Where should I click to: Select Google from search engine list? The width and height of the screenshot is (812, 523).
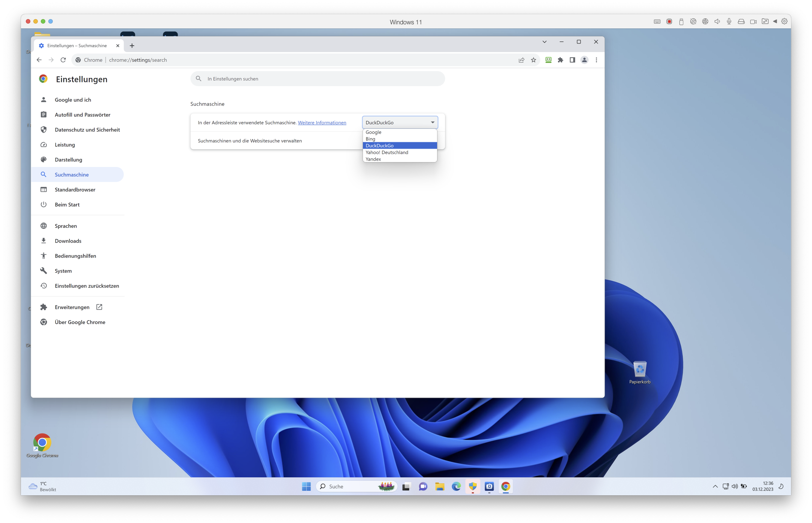[x=400, y=132]
